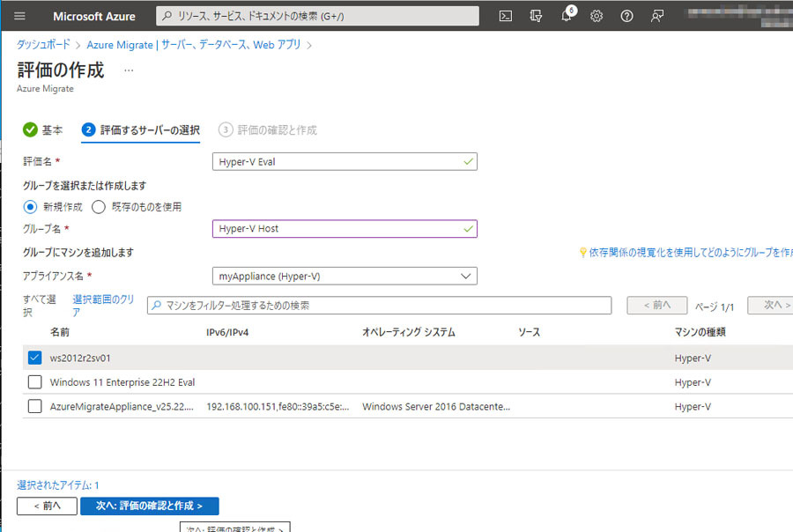Uncheck the ws2012r2sv01 machine checkbox
This screenshot has height=532, width=793.
point(34,358)
